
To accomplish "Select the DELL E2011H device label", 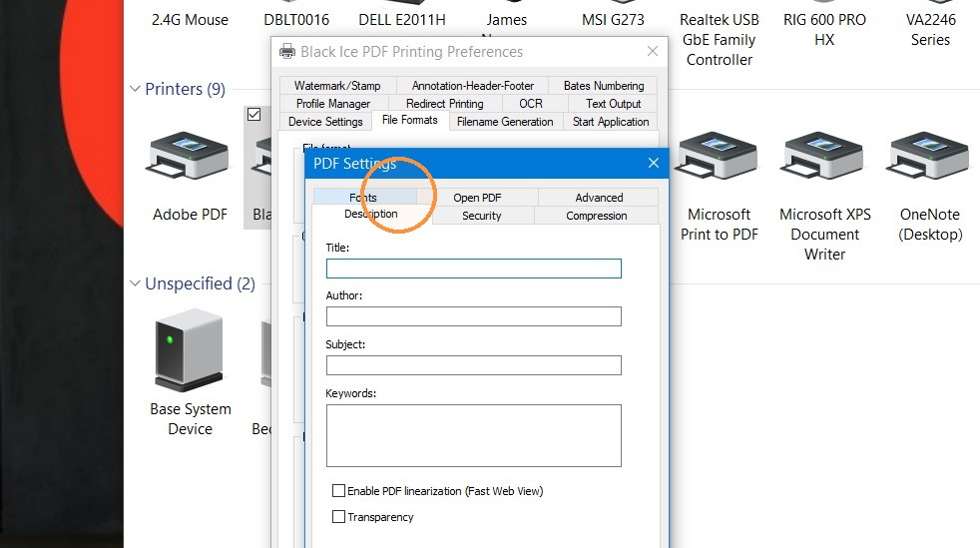I will pos(402,20).
